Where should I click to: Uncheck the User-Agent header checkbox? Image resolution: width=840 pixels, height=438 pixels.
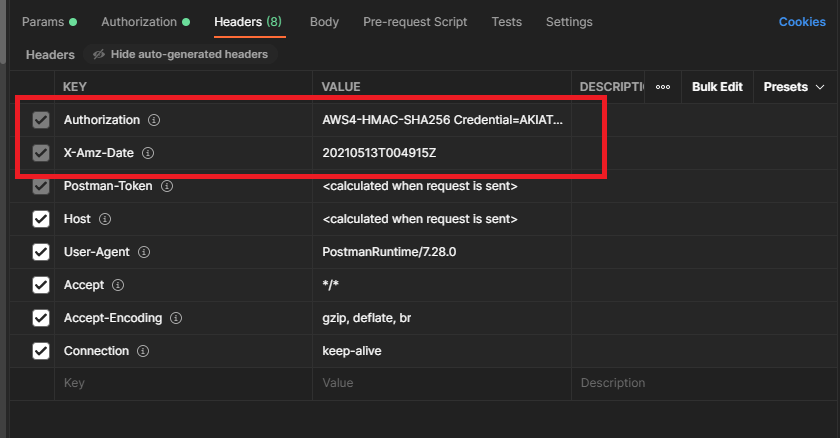41,252
